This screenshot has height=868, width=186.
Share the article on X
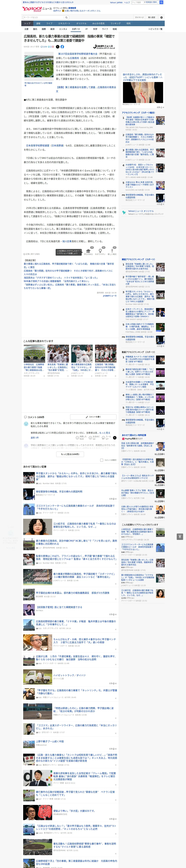coord(57,47)
